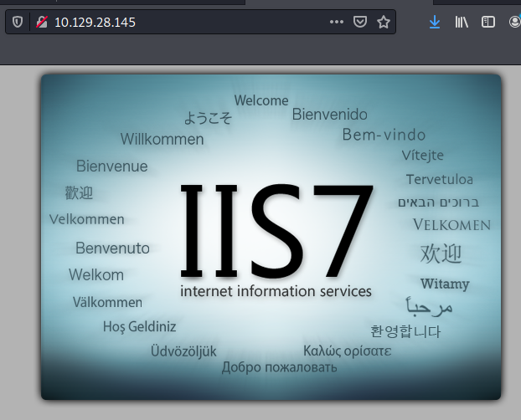
Task: Click the 'Bem-vindo' greeting text
Action: point(384,135)
